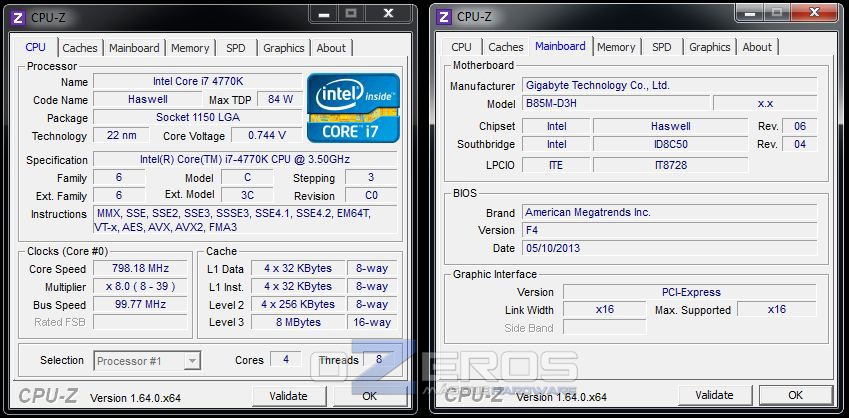Click Validate button in left CPU-Z window
The height and width of the screenshot is (418, 849).
288,396
